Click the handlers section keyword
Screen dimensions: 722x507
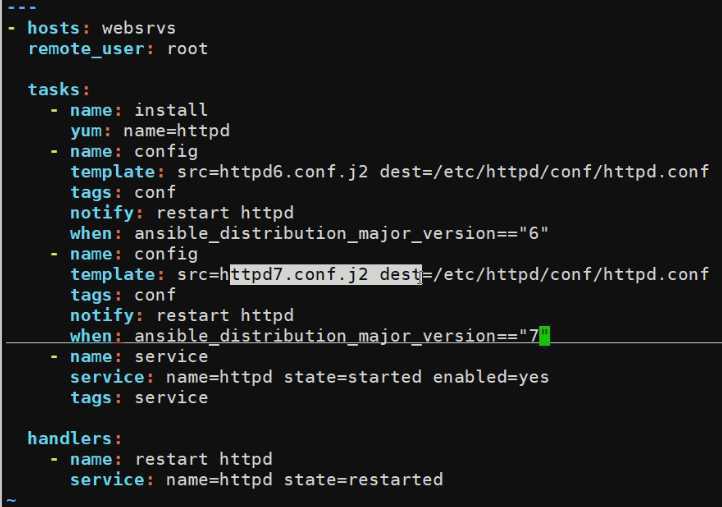pos(70,438)
